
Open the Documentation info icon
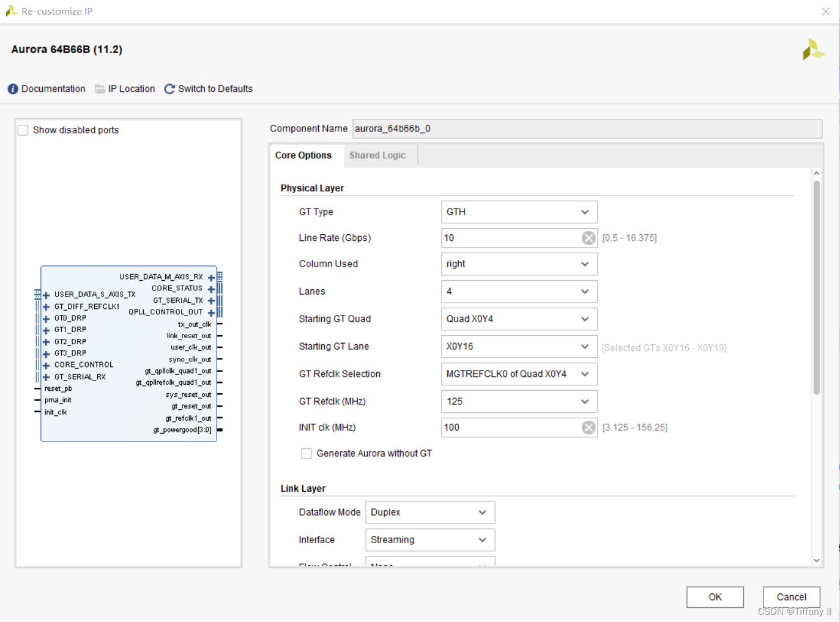[x=13, y=89]
